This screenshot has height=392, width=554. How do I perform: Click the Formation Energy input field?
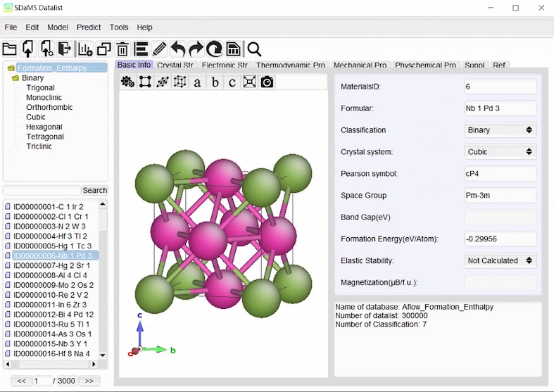point(501,239)
